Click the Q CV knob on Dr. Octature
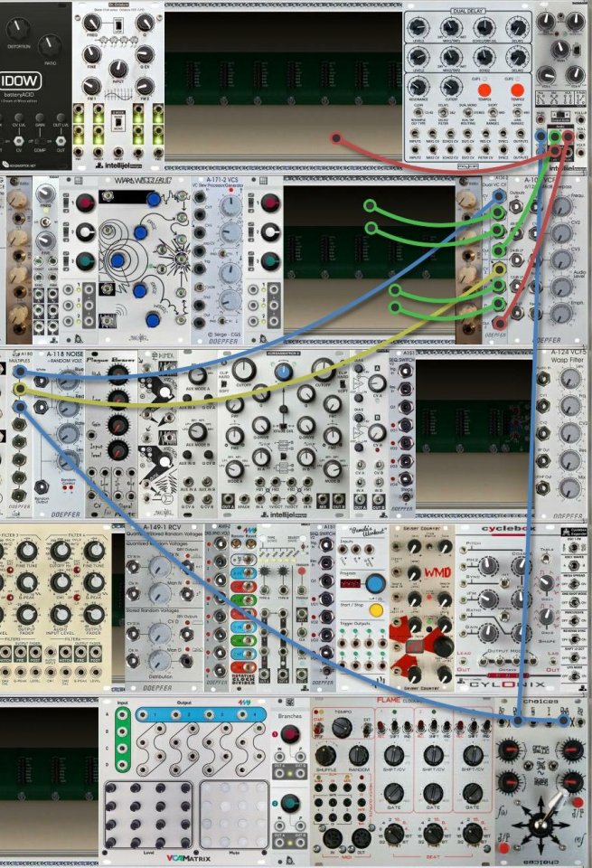The height and width of the screenshot is (868, 592). 145,54
